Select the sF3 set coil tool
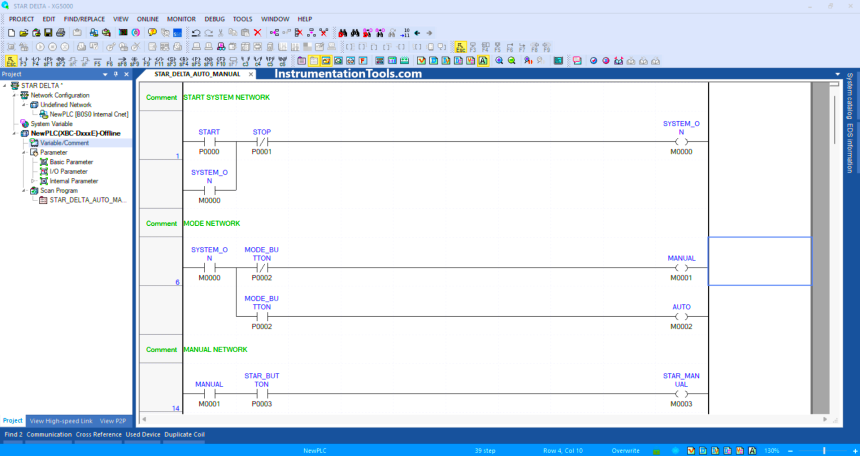Viewport: 860px width, 456px height. (171, 61)
